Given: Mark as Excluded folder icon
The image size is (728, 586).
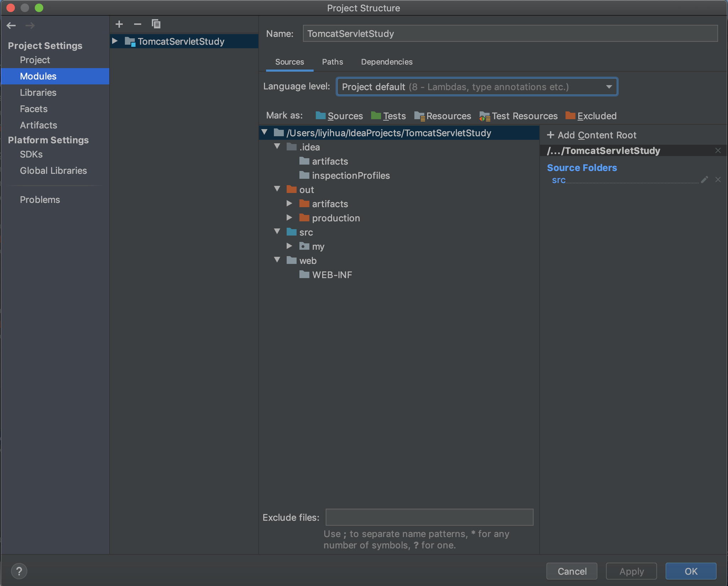Looking at the screenshot, I should pyautogui.click(x=570, y=116).
